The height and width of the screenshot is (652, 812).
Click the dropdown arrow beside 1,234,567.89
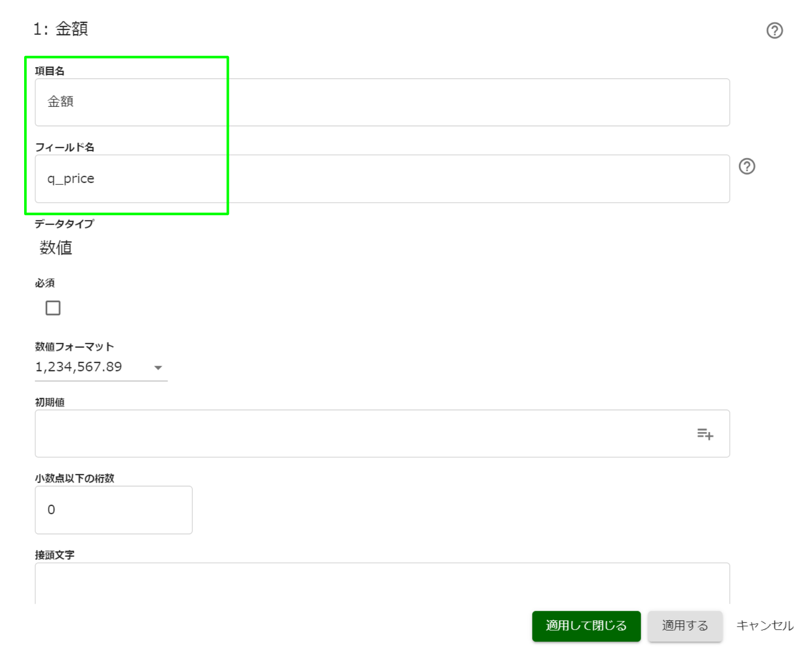pos(159,368)
